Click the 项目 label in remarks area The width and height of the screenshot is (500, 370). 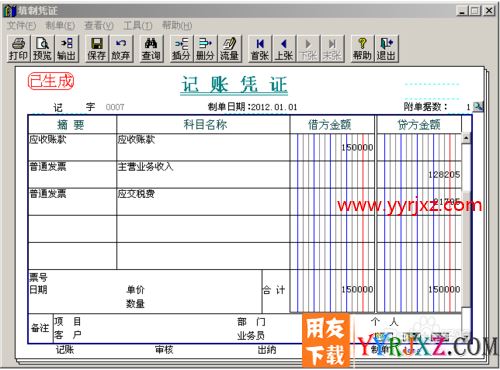68,321
